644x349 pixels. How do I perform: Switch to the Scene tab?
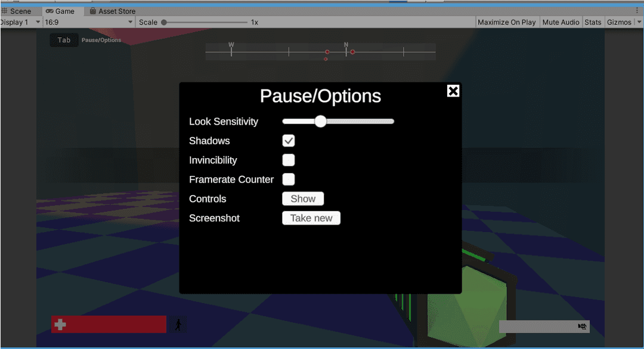17,11
